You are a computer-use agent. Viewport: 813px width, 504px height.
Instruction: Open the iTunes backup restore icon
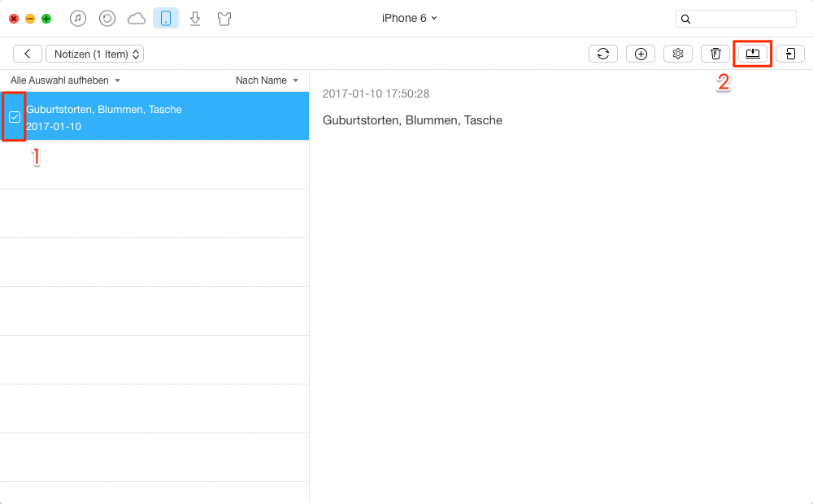pos(107,19)
